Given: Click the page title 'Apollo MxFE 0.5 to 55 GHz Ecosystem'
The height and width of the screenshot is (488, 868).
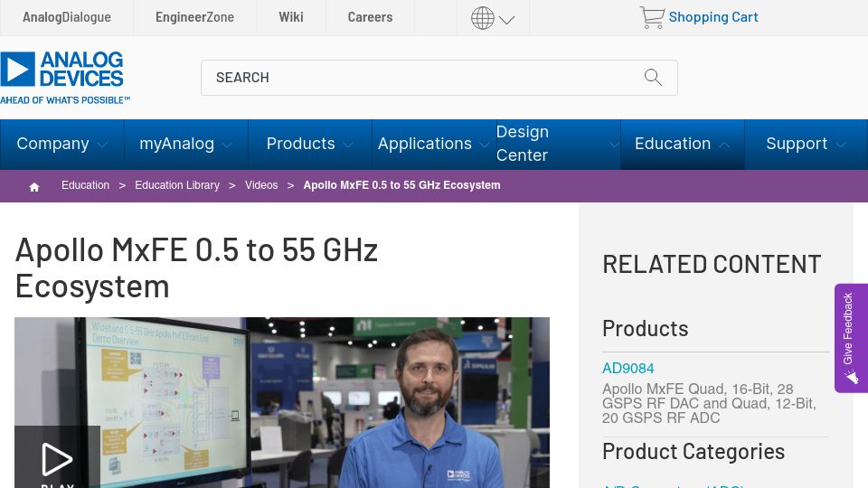Looking at the screenshot, I should click(196, 267).
